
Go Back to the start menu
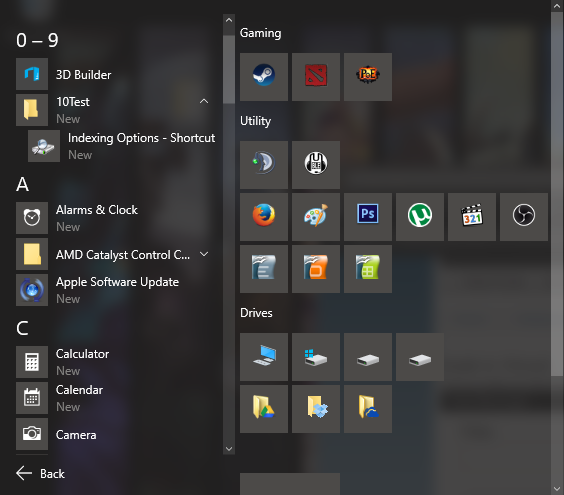tap(40, 473)
